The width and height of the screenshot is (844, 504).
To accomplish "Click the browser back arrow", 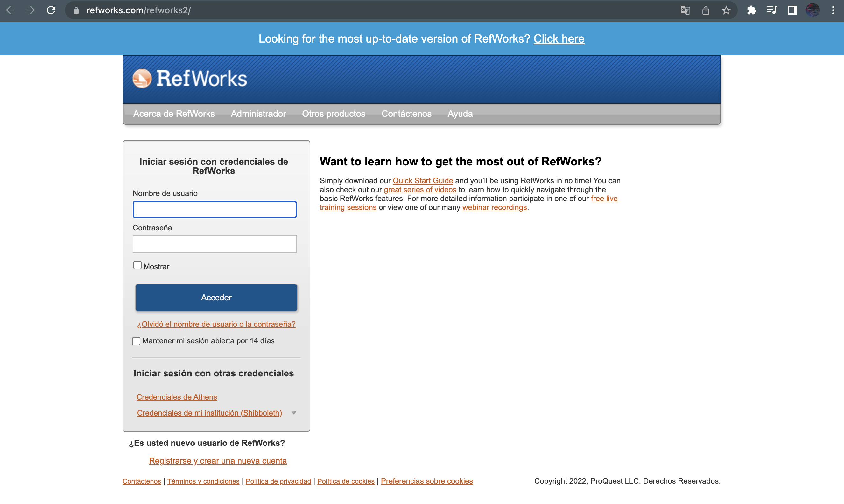I will click(x=10, y=10).
